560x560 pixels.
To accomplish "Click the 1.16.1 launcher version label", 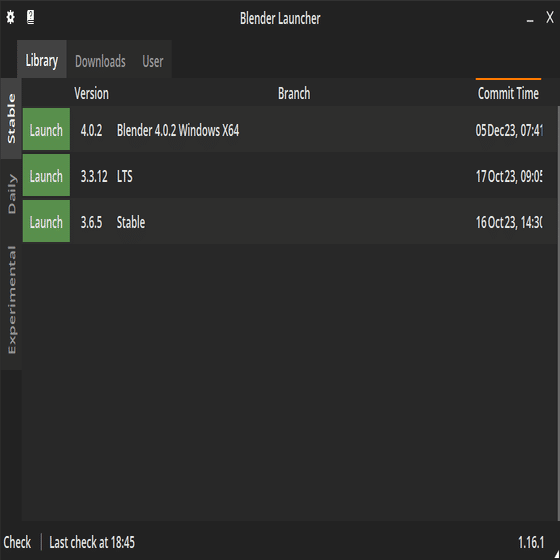I will (531, 542).
